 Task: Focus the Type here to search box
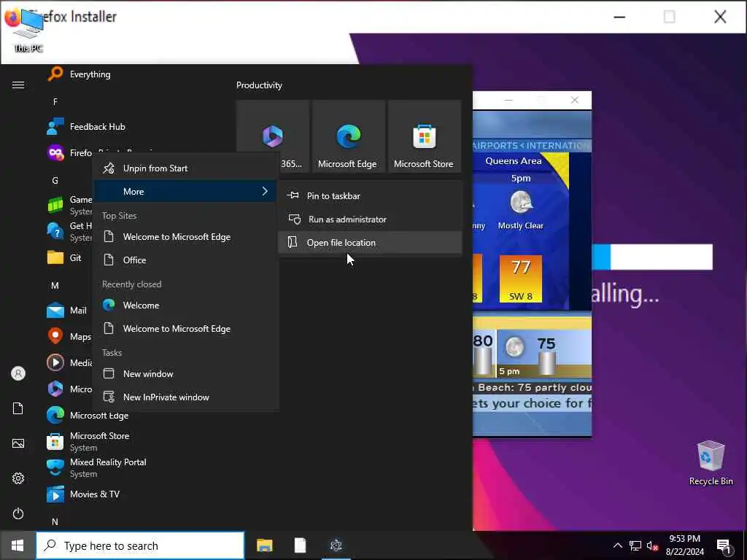(x=141, y=545)
